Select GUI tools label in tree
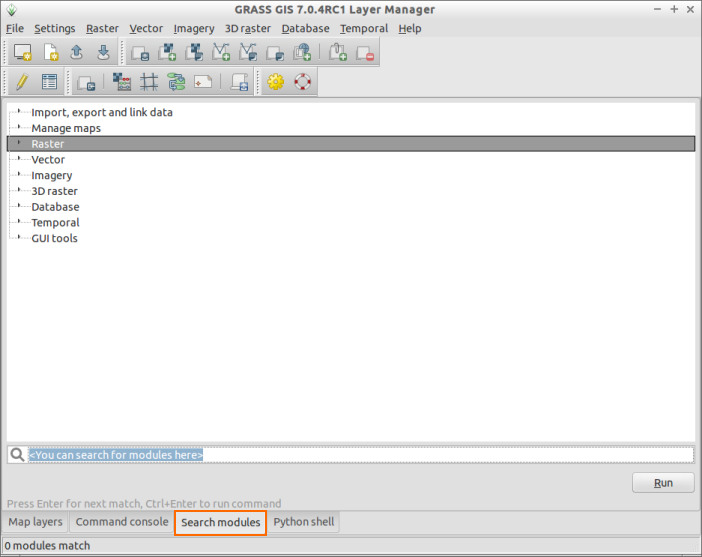Image resolution: width=702 pixels, height=557 pixels. [54, 238]
